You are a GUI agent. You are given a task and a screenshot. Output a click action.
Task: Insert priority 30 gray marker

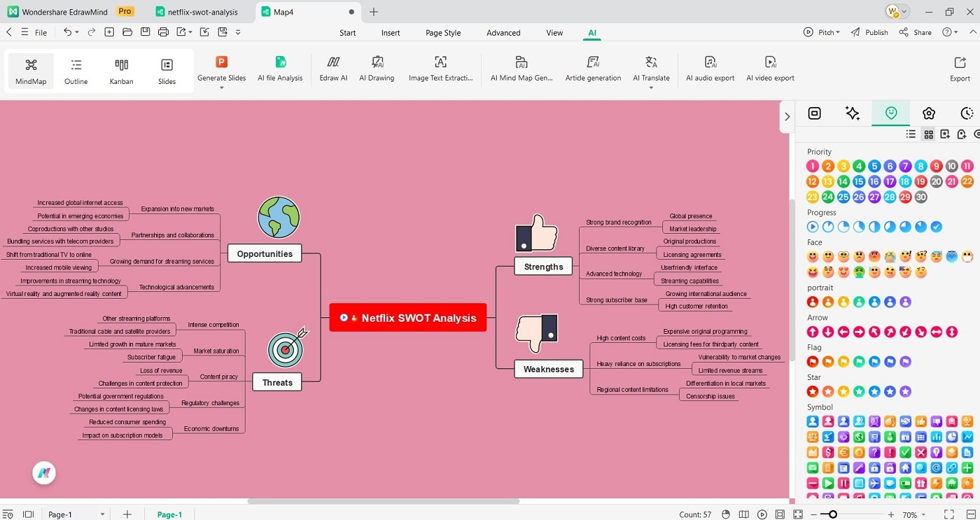[x=920, y=197]
